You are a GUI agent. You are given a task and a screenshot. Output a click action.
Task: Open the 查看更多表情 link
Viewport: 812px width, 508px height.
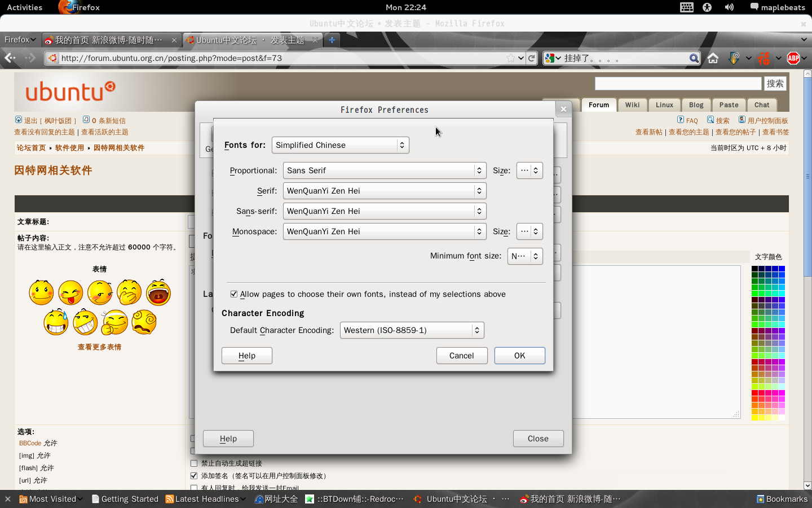tap(99, 347)
